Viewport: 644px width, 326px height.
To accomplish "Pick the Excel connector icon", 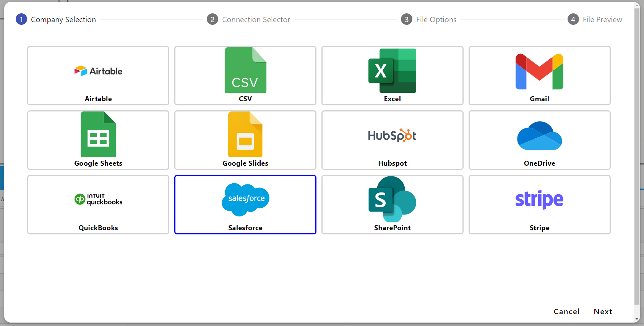I will point(392,71).
